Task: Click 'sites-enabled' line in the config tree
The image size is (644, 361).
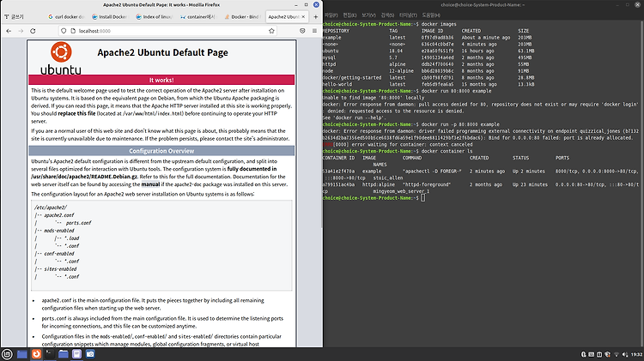Action: click(x=60, y=269)
